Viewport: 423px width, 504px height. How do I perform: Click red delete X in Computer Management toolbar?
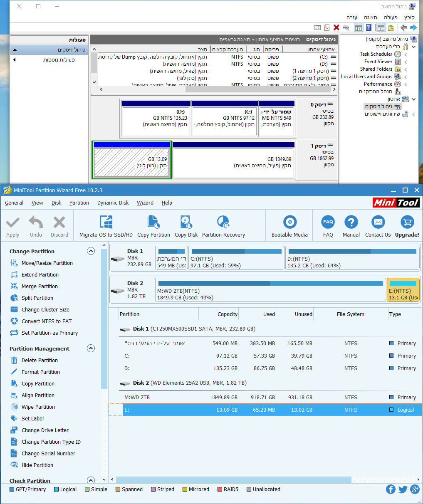[336, 28]
